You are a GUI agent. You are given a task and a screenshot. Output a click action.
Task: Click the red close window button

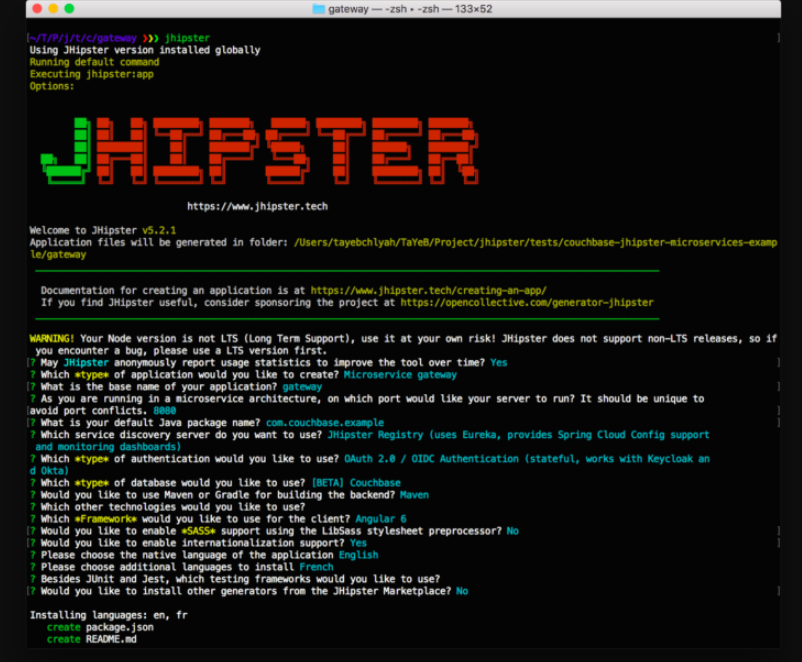coord(36,9)
